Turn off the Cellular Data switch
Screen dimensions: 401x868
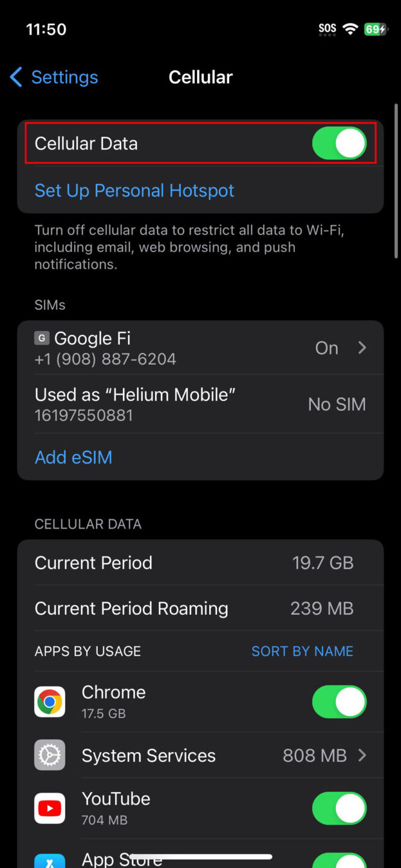pyautogui.click(x=339, y=143)
